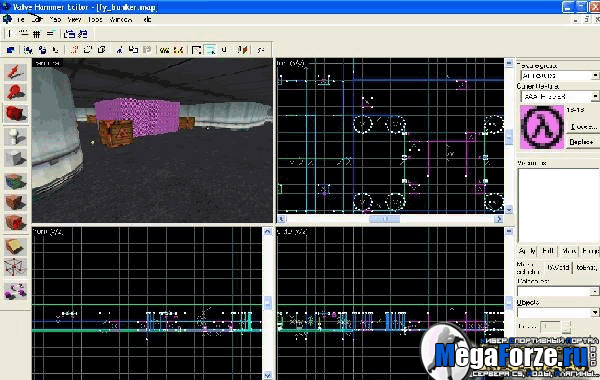600x380 pixels.
Task: Pick the Entity tool icon
Action: click(x=15, y=137)
